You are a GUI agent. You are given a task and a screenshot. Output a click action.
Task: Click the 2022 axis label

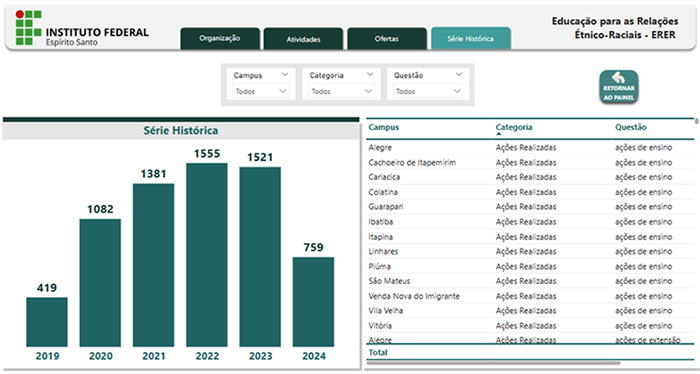tap(207, 356)
